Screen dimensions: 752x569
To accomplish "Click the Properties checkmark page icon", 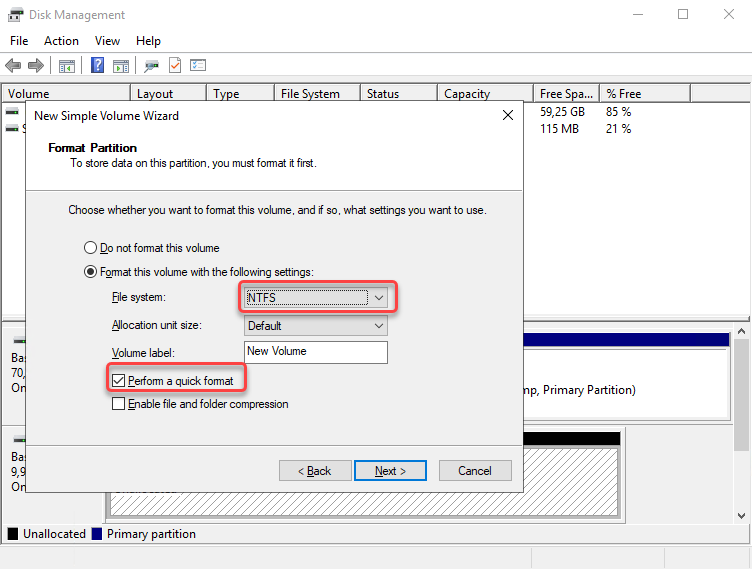I will coord(175,66).
